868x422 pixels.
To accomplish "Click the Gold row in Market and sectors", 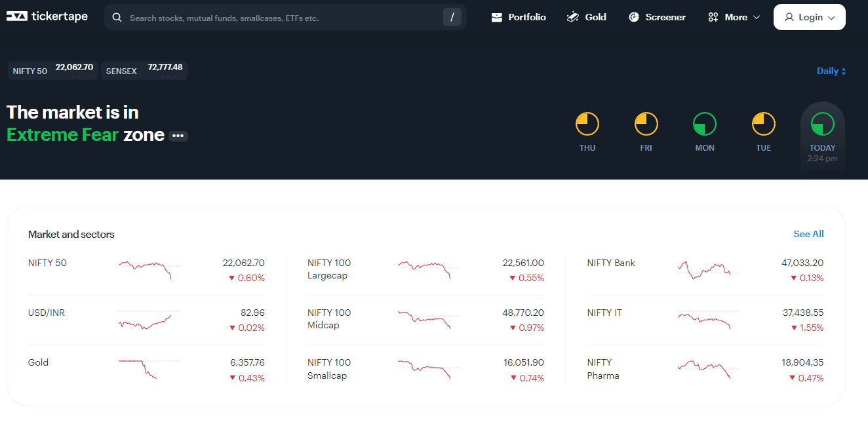I will click(x=147, y=370).
